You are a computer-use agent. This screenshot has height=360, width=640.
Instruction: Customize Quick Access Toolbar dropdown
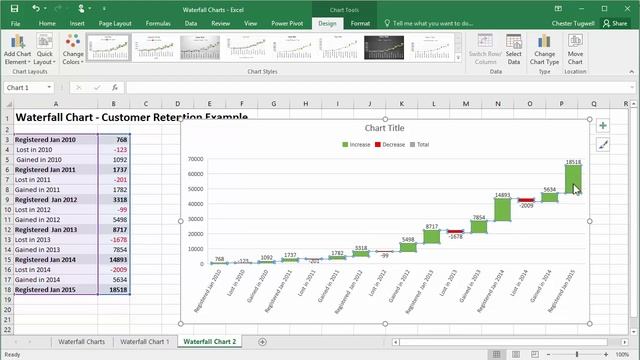pyautogui.click(x=104, y=9)
